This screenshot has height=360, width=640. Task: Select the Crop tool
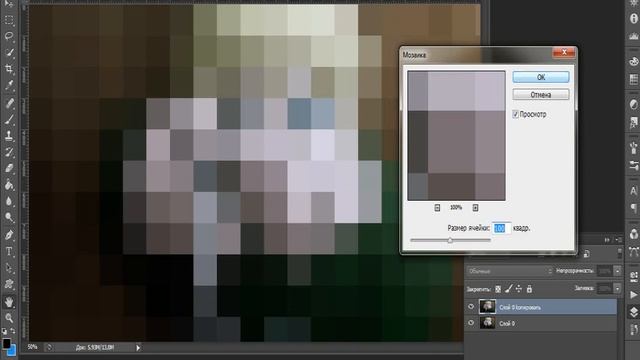(9, 69)
